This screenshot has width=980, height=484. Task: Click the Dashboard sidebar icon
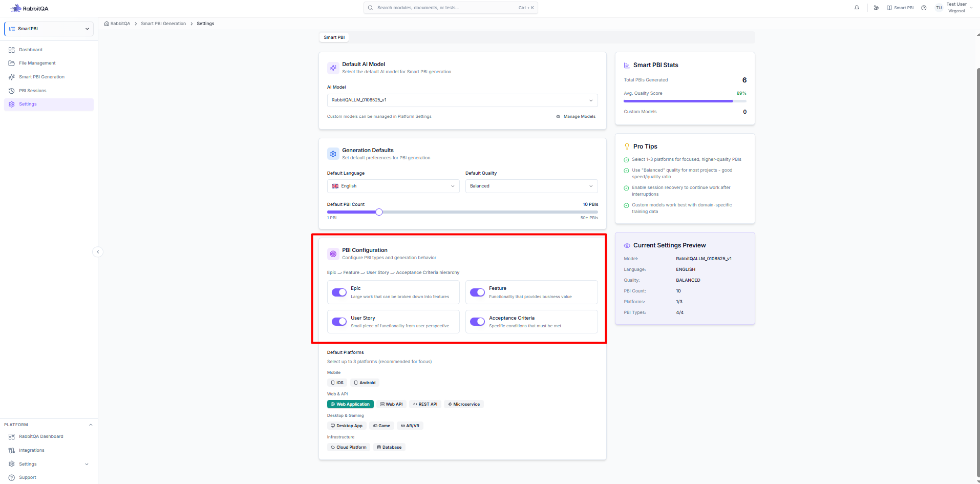coord(11,50)
